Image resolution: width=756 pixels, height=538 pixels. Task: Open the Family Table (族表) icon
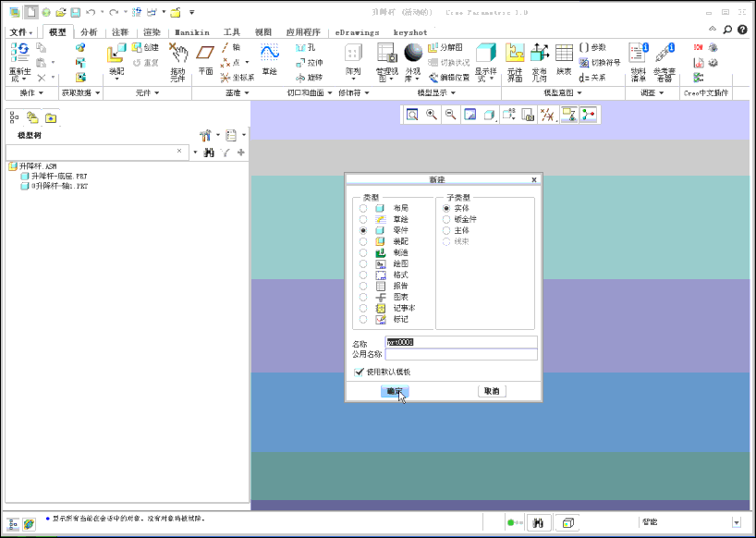(x=564, y=53)
